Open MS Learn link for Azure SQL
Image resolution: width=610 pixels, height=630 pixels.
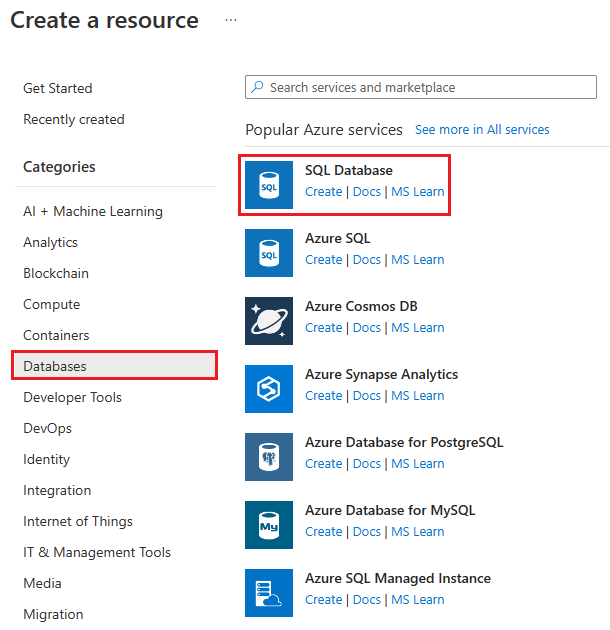click(418, 260)
